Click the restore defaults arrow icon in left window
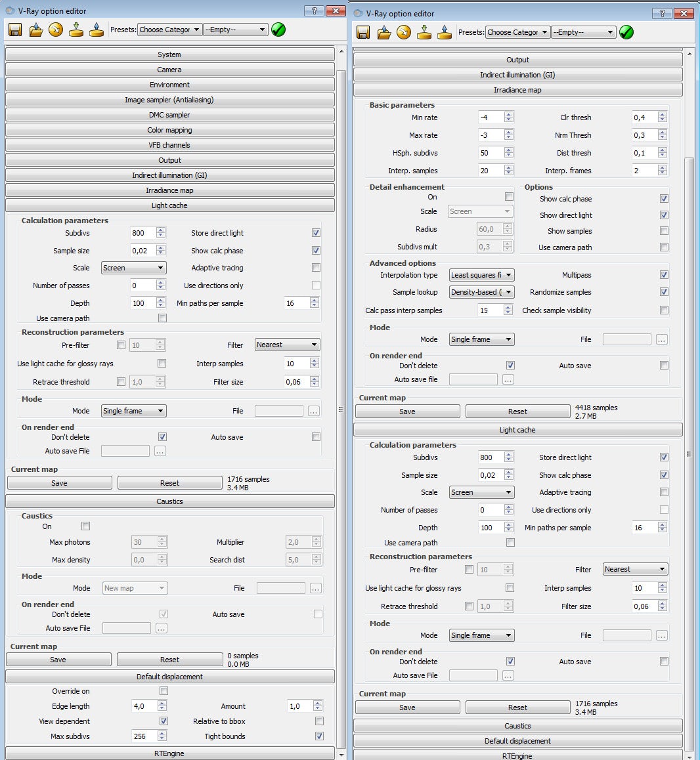The width and height of the screenshot is (700, 760). [56, 30]
